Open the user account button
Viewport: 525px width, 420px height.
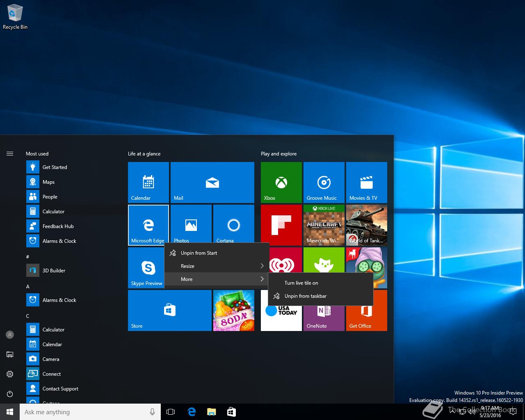pos(10,335)
